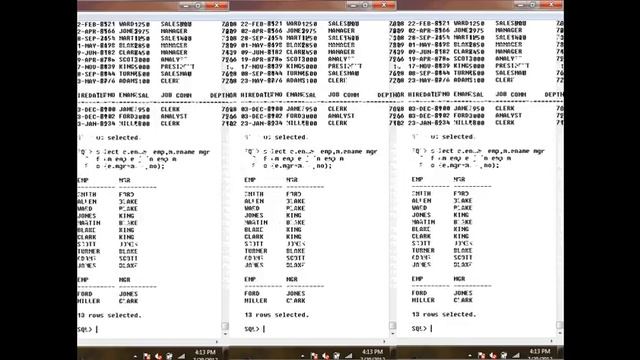Click the 4:13 PM clock in right taskbar copy
This screenshot has width=640, height=360.
pyautogui.click(x=540, y=351)
